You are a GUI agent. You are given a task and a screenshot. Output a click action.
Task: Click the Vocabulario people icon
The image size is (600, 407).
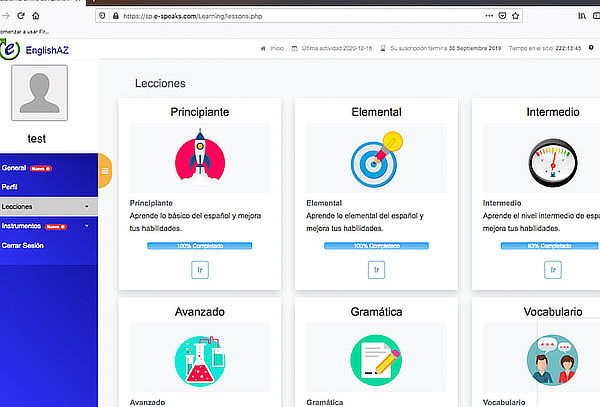click(551, 359)
